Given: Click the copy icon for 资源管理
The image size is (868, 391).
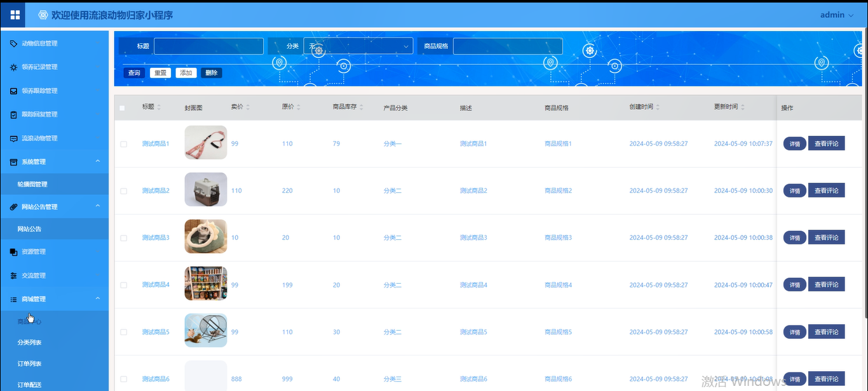Looking at the screenshot, I should point(14,252).
